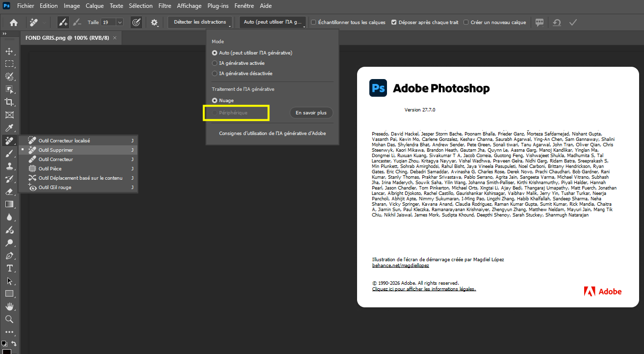This screenshot has height=354, width=644.
Task: Click the Taille size input field
Action: 108,22
